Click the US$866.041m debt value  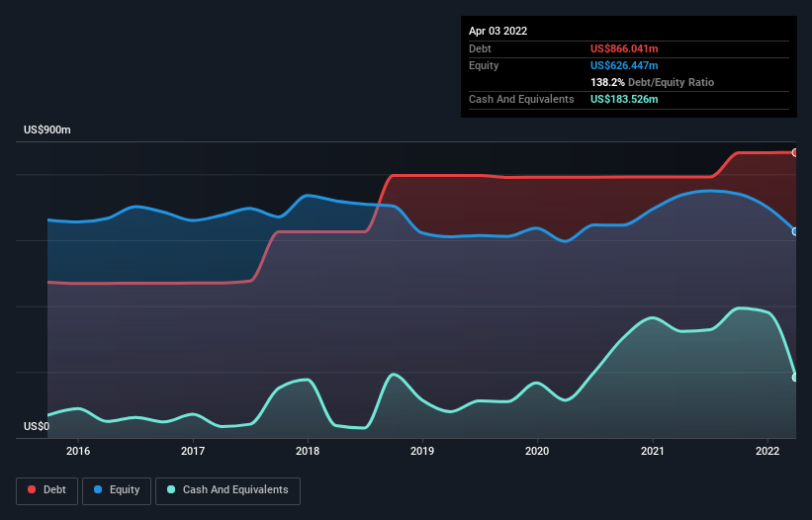click(x=624, y=48)
